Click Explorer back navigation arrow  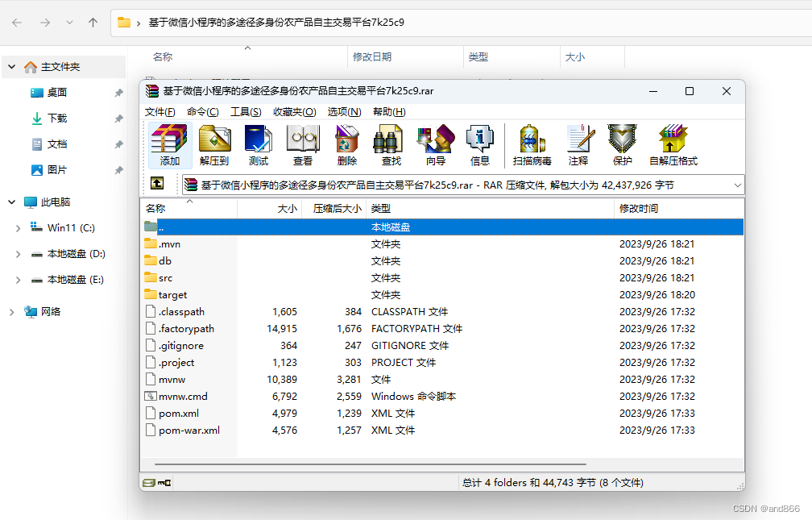17,23
